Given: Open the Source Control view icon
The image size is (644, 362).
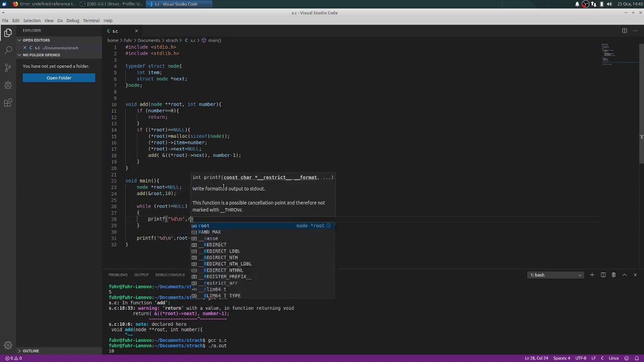Looking at the screenshot, I should click(8, 68).
